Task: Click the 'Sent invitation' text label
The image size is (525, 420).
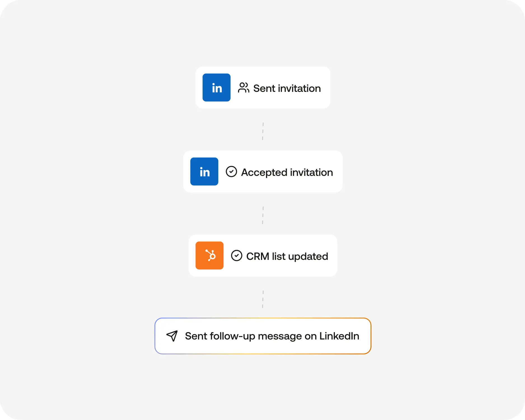Action: coord(287,88)
